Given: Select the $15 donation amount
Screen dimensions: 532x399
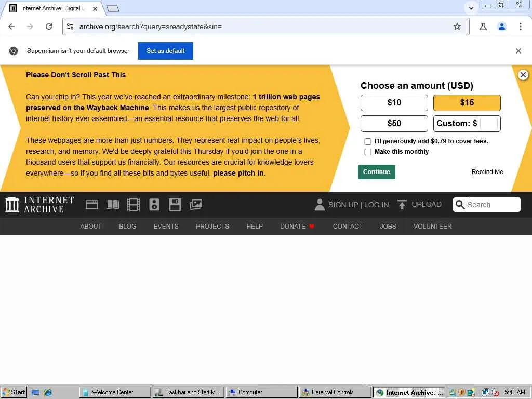Looking at the screenshot, I should click(x=467, y=103).
